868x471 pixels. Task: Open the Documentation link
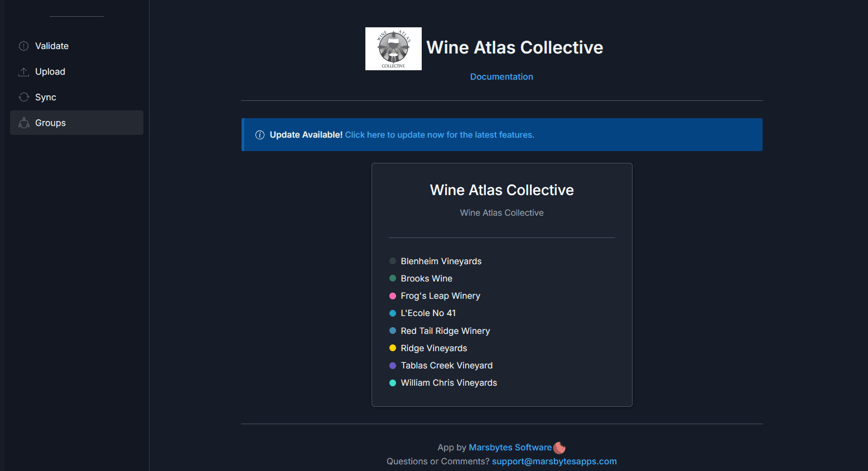[501, 77]
